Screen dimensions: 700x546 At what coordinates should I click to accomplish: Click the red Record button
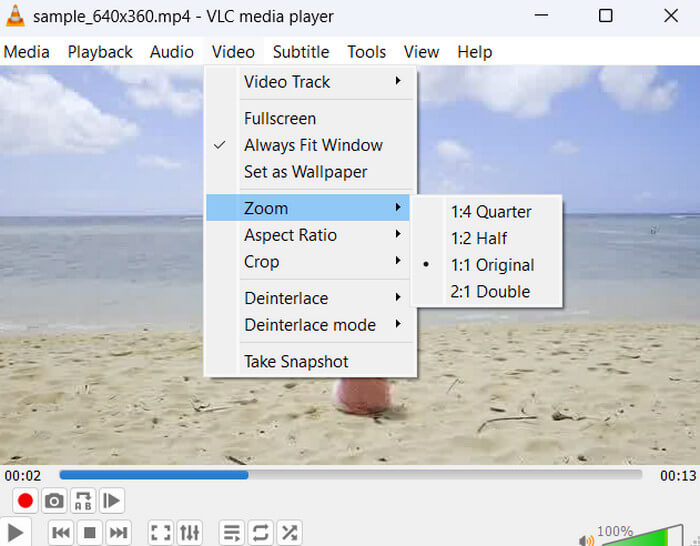pos(26,501)
